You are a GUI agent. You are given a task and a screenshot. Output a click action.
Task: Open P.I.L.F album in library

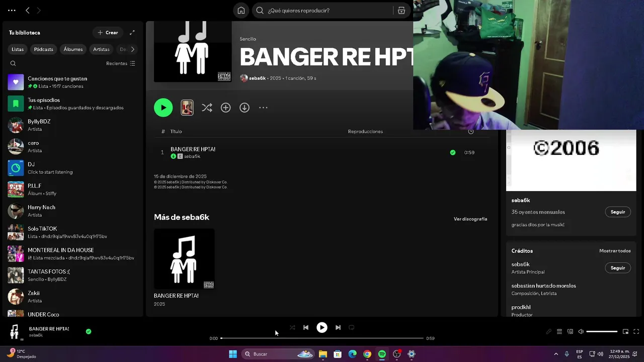point(72,190)
